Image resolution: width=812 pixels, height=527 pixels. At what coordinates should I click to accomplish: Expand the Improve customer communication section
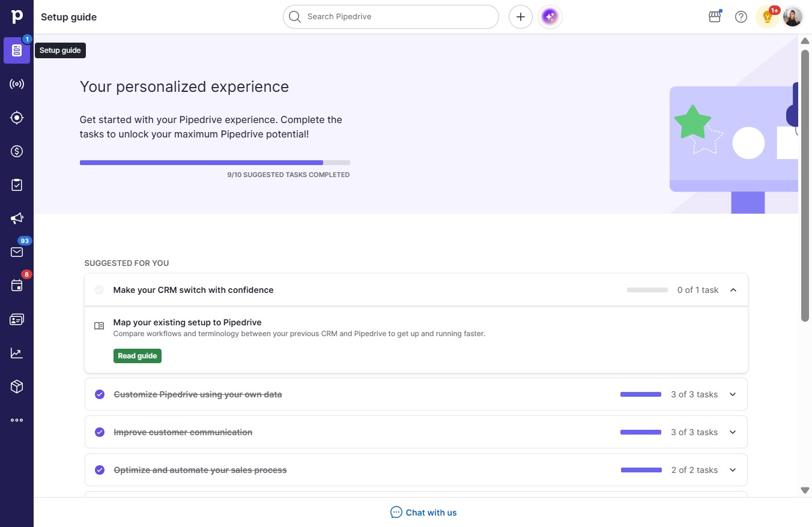(733, 432)
